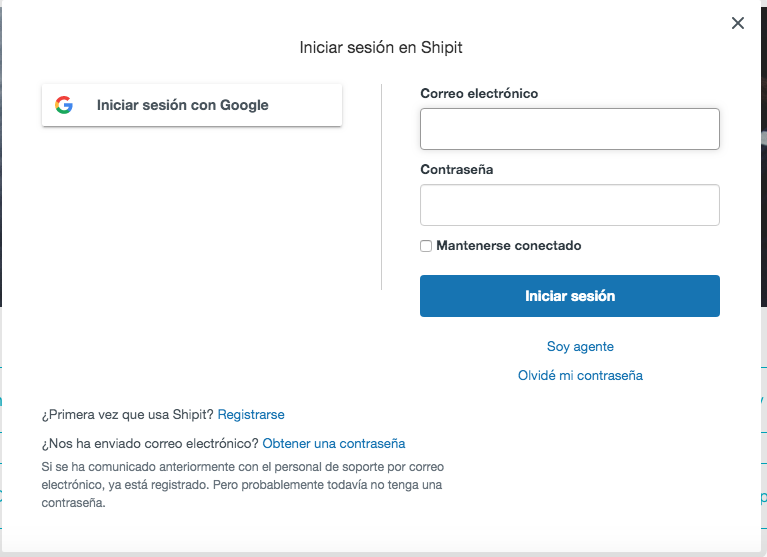Viewport: 767px width, 557px height.
Task: Focus the Correo electrónico input field
Action: point(570,129)
